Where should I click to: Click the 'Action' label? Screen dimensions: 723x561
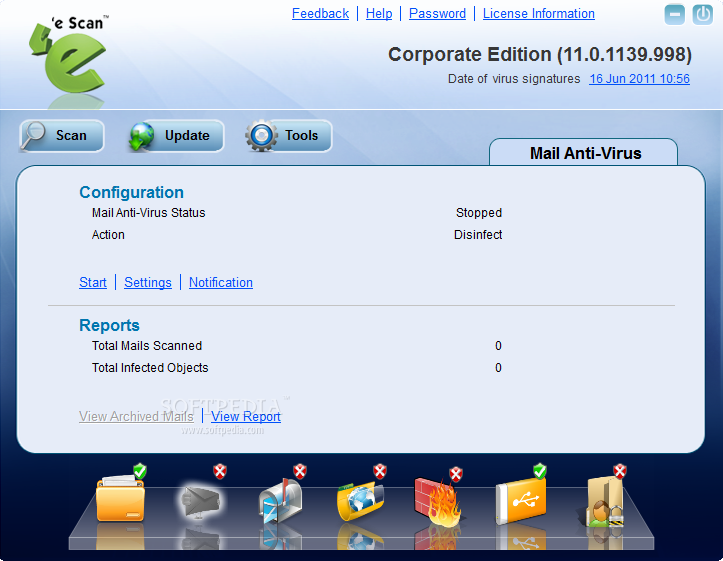point(108,235)
